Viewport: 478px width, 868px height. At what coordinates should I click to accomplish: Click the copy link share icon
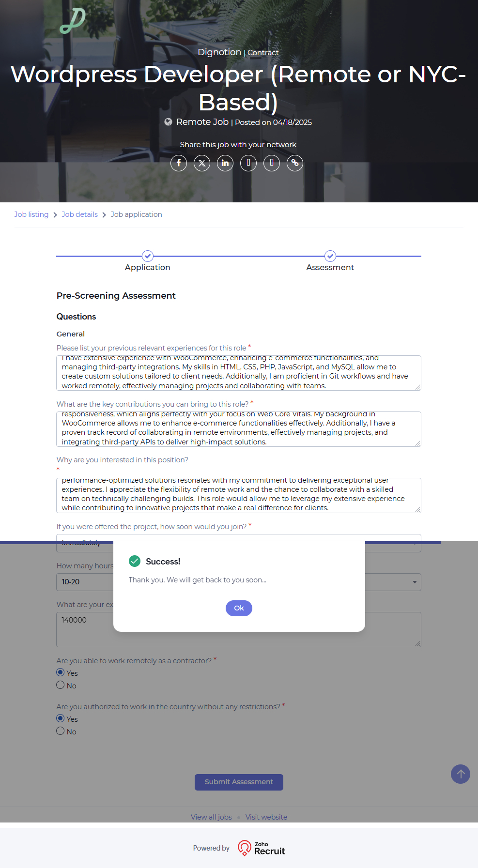(295, 163)
